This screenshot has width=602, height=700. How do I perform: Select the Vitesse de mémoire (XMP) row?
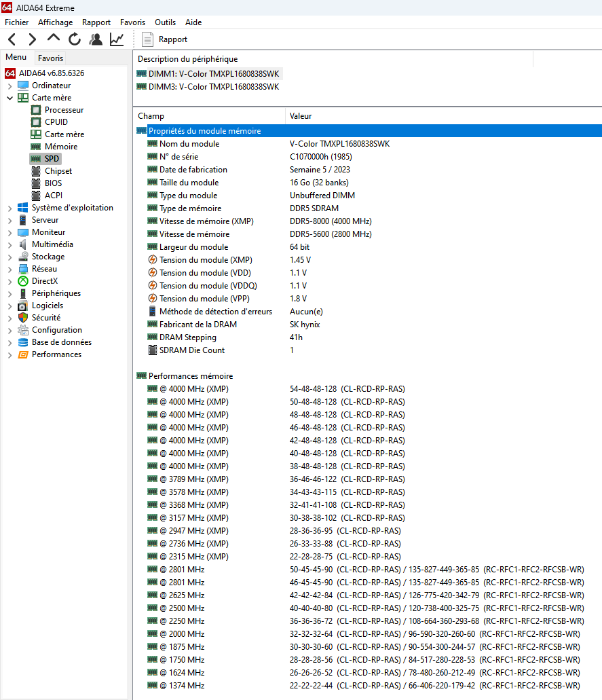pos(369,221)
